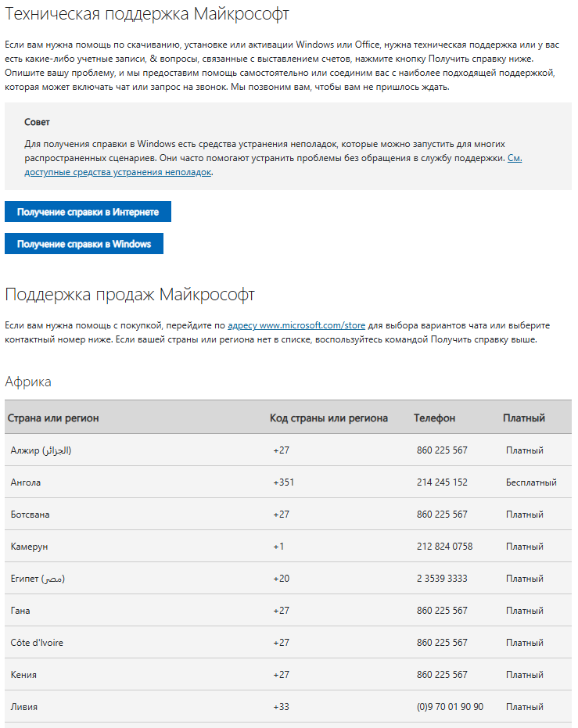
Task: Click "Платный" in the Ботсвана row
Action: tap(525, 514)
